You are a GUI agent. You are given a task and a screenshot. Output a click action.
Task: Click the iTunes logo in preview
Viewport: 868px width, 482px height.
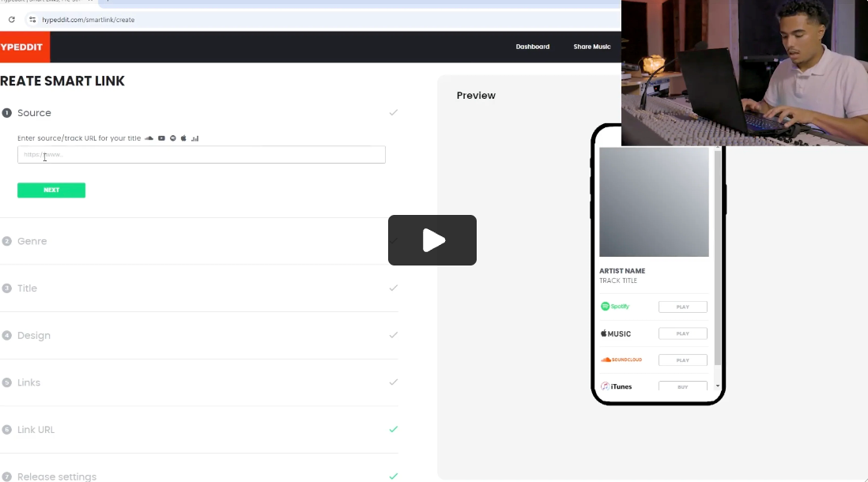click(616, 386)
